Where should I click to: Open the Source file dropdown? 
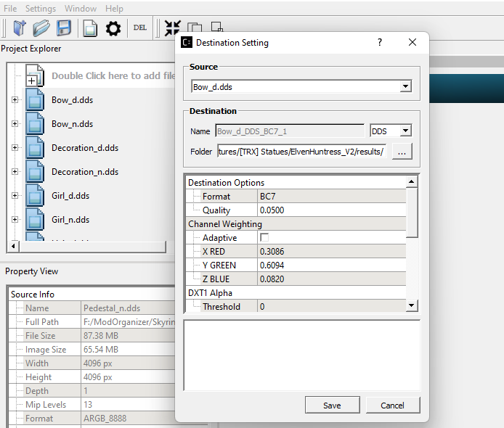(406, 86)
